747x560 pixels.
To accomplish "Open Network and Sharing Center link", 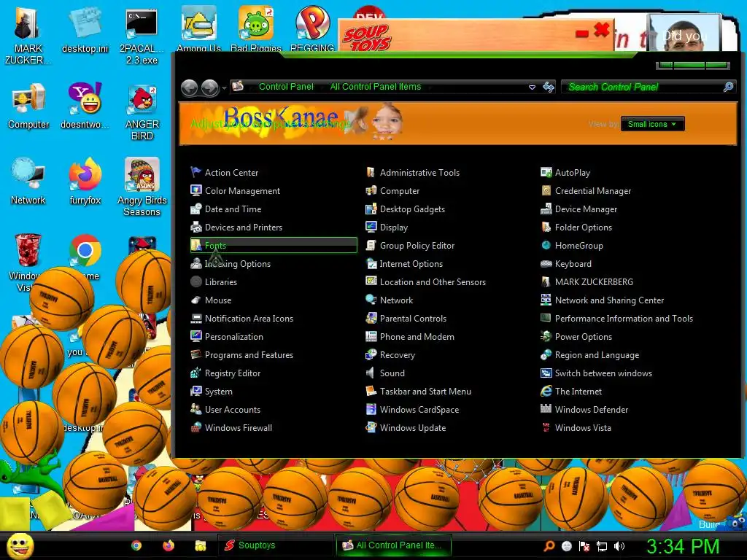I will point(609,300).
